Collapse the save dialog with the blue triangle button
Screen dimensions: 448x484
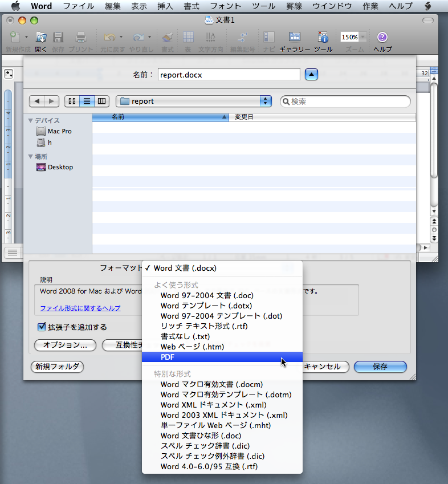(x=311, y=74)
